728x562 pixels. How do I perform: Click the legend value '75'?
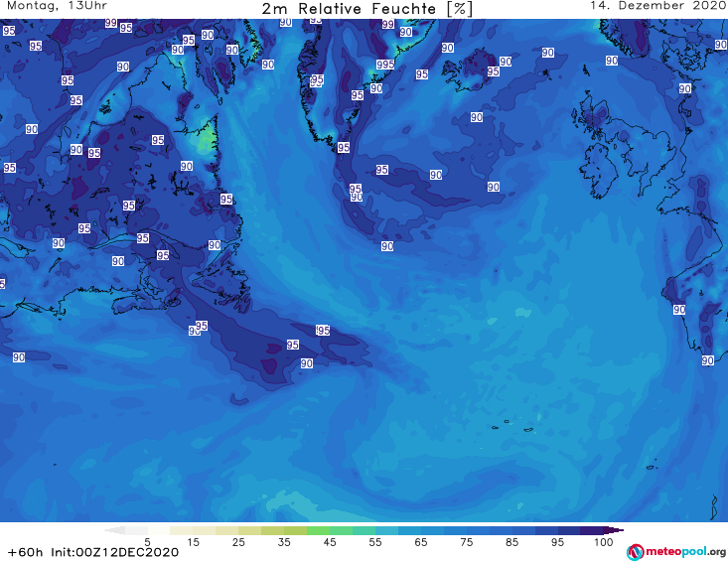point(467,542)
